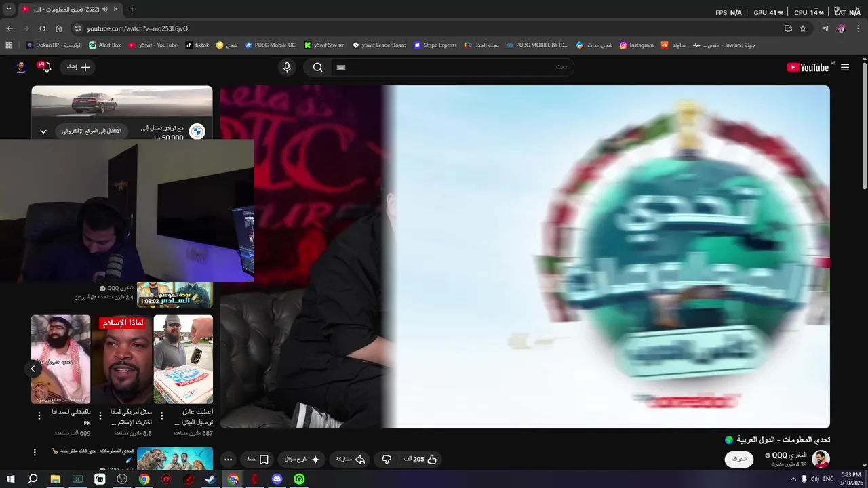Open the QQQ channel avatar
The image size is (868, 488).
tap(821, 459)
